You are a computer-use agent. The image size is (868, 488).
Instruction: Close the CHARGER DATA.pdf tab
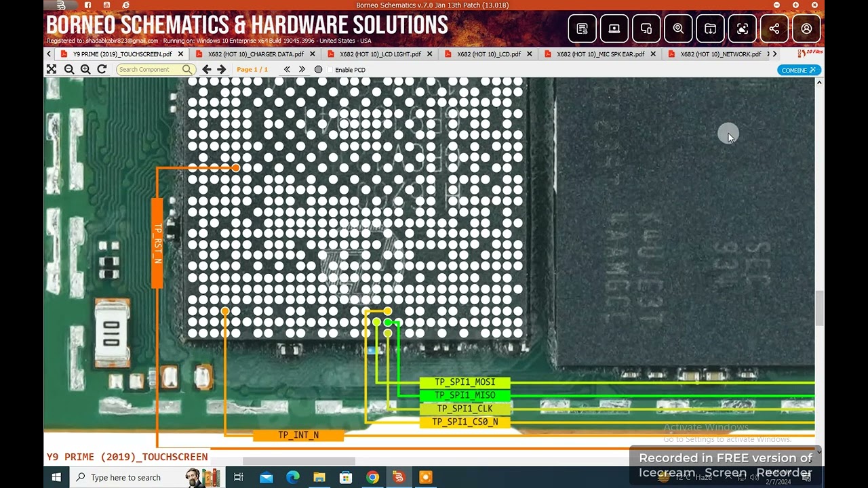pyautogui.click(x=313, y=54)
